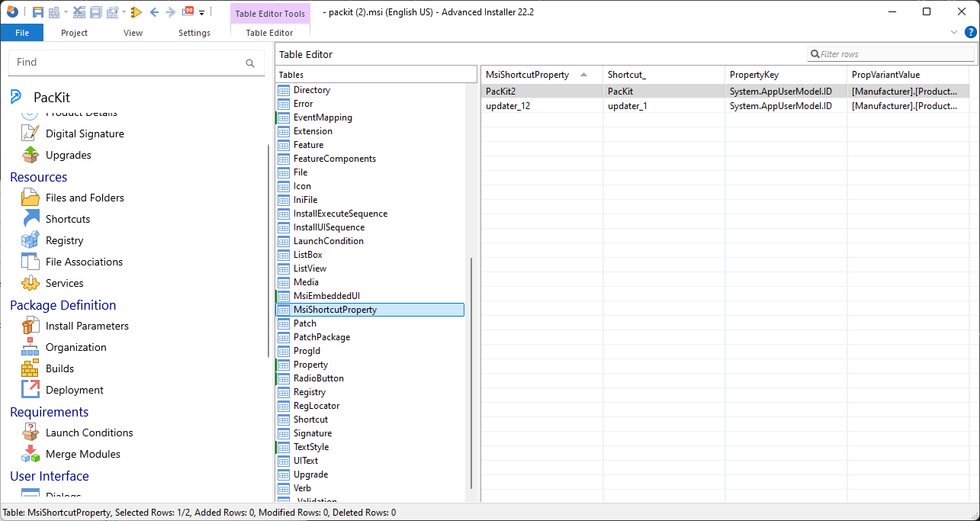Open the Run dropdown arrow
The height and width of the screenshot is (521, 980).
124,12
